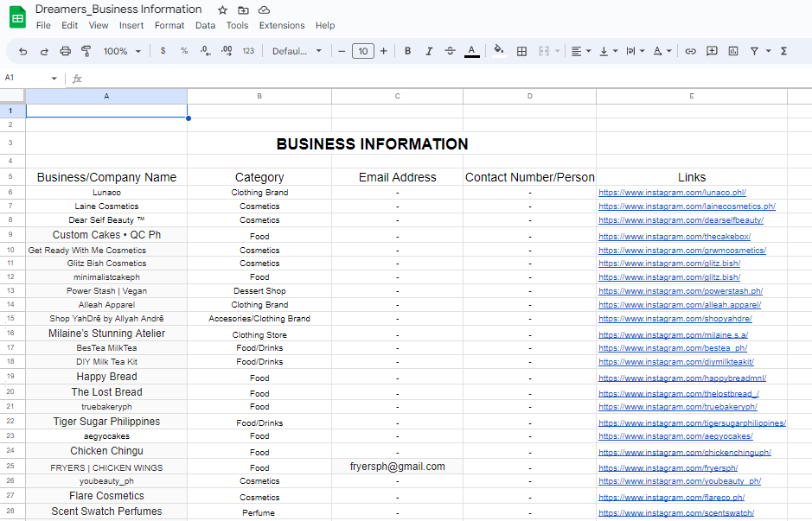Select the font size field
The height and width of the screenshot is (521, 812).
363,51
